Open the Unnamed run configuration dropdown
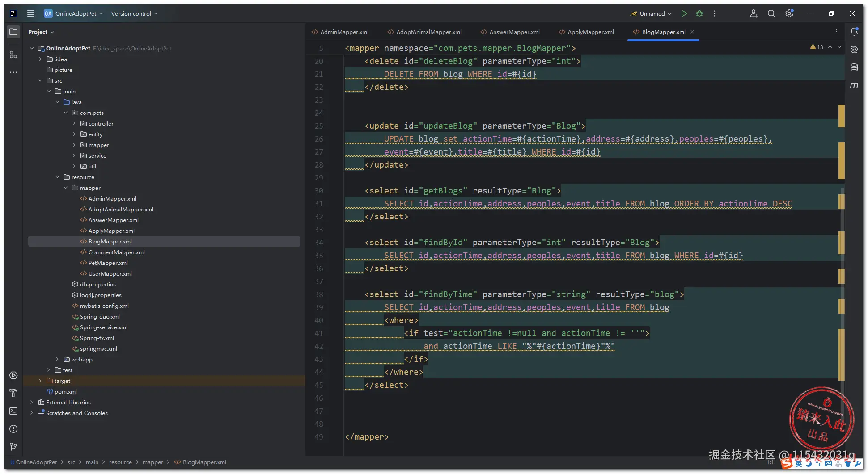 [652, 13]
